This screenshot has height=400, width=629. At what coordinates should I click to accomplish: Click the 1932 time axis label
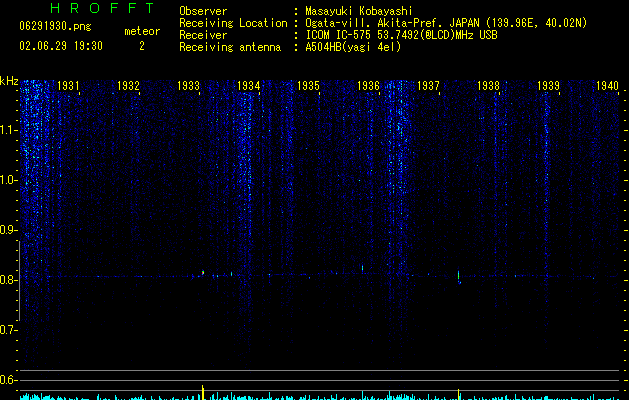(x=128, y=86)
